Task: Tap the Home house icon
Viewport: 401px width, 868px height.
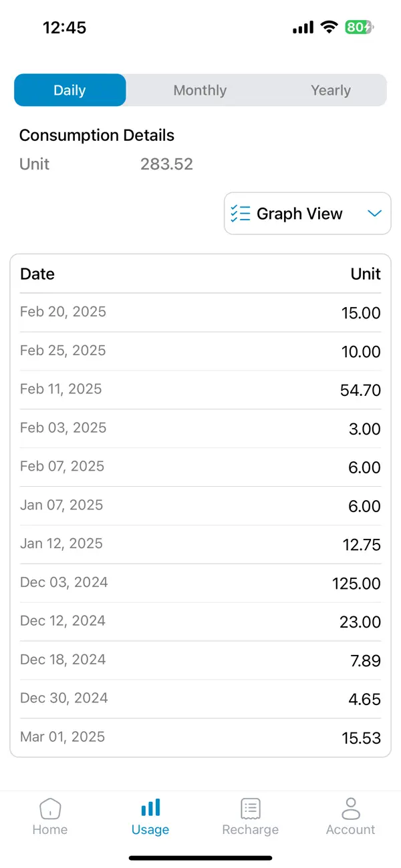Action: point(50,809)
